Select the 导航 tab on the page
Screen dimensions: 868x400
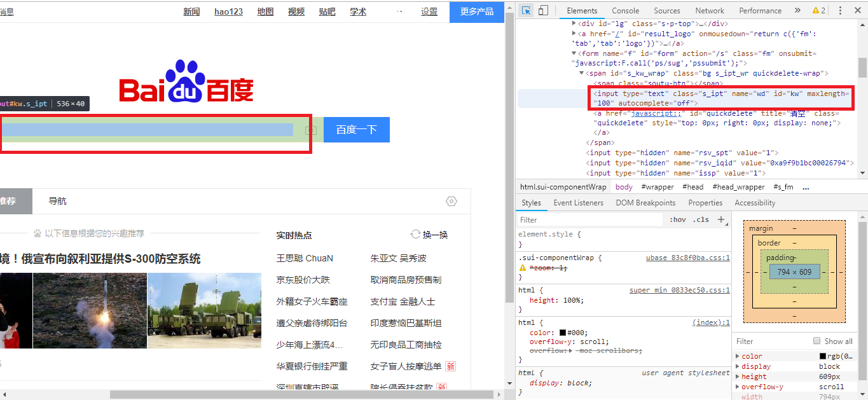[57, 201]
